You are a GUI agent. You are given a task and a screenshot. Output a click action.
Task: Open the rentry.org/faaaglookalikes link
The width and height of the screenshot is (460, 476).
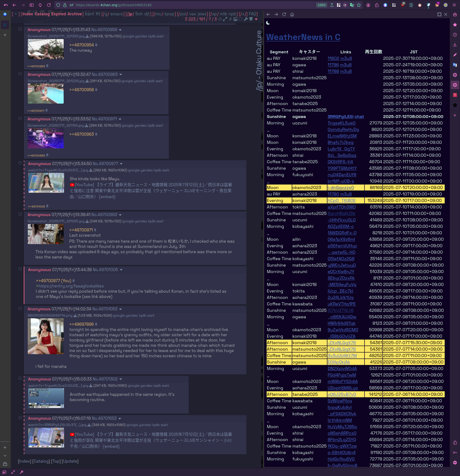pos(71,286)
